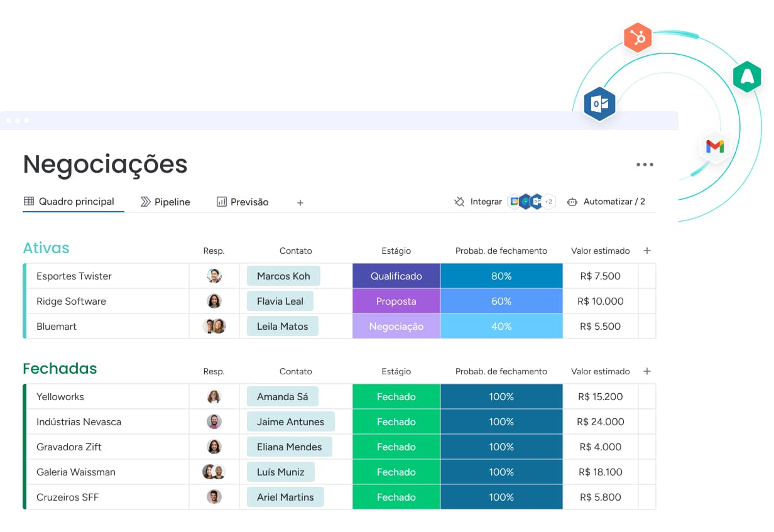
Task: Select the Marcos Koh contact chip
Action: click(x=283, y=276)
